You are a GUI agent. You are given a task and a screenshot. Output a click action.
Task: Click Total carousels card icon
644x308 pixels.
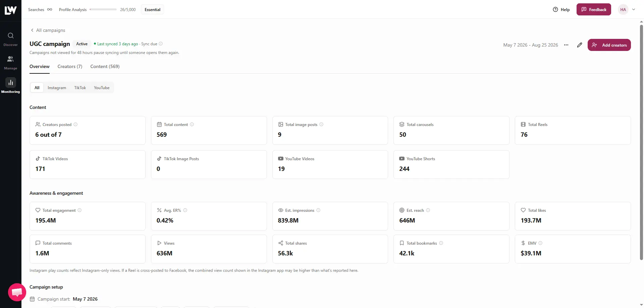pos(402,124)
